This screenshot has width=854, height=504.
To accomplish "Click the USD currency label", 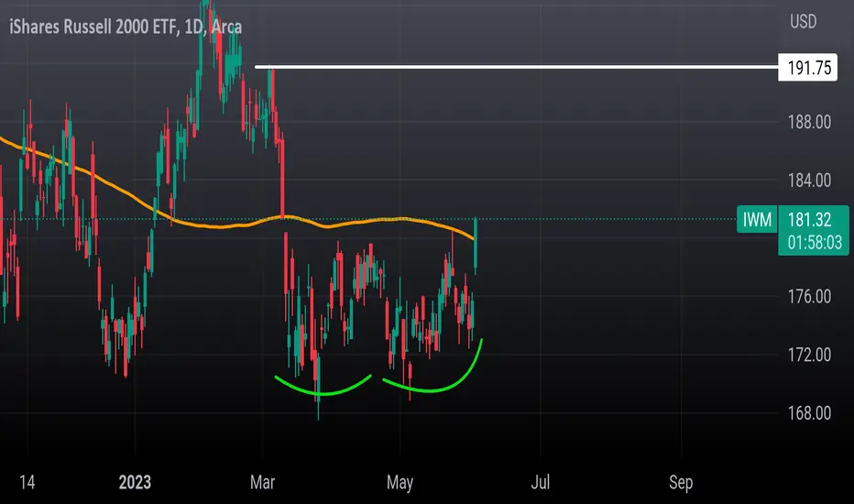I will tap(804, 22).
